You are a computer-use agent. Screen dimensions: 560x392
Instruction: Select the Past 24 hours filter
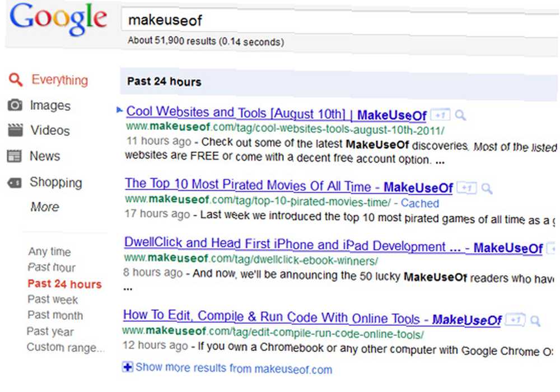click(64, 284)
